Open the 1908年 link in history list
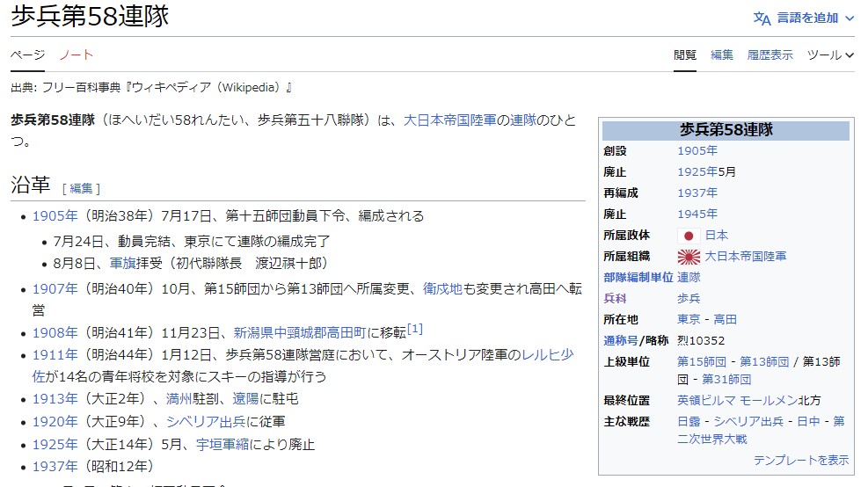Screen dimensions: 868x487 [55, 332]
